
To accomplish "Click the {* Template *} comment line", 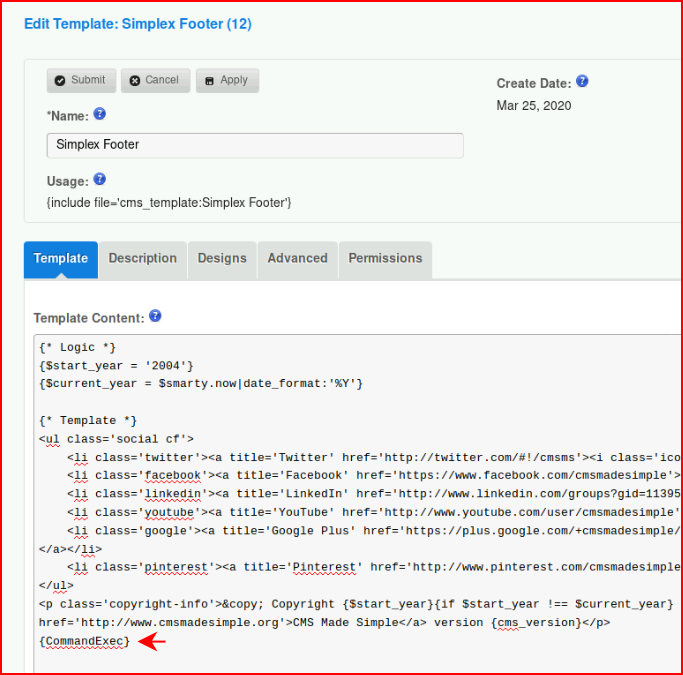I will pos(88,420).
